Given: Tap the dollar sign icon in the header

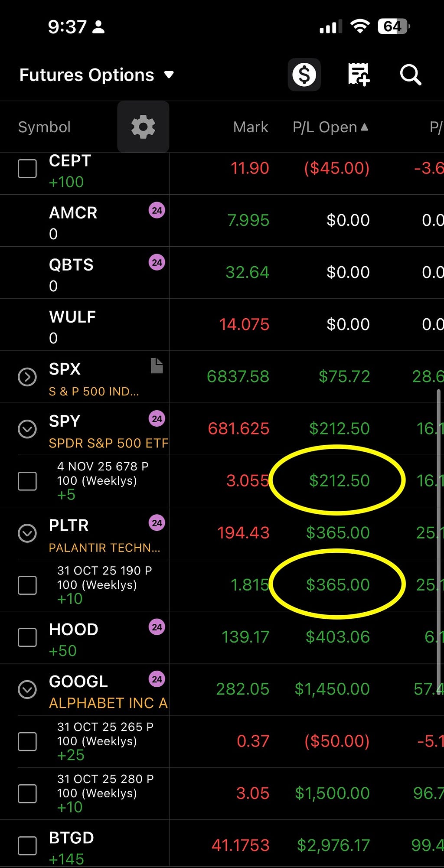Looking at the screenshot, I should tap(304, 75).
